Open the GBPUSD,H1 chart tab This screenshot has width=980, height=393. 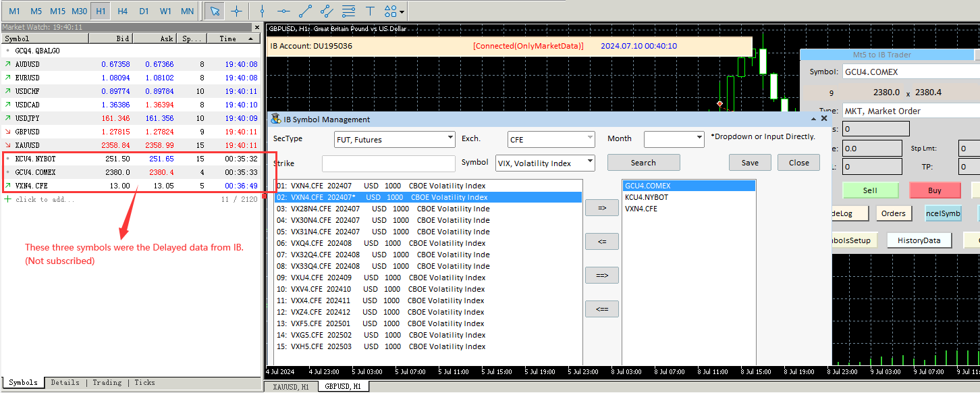pyautogui.click(x=342, y=386)
